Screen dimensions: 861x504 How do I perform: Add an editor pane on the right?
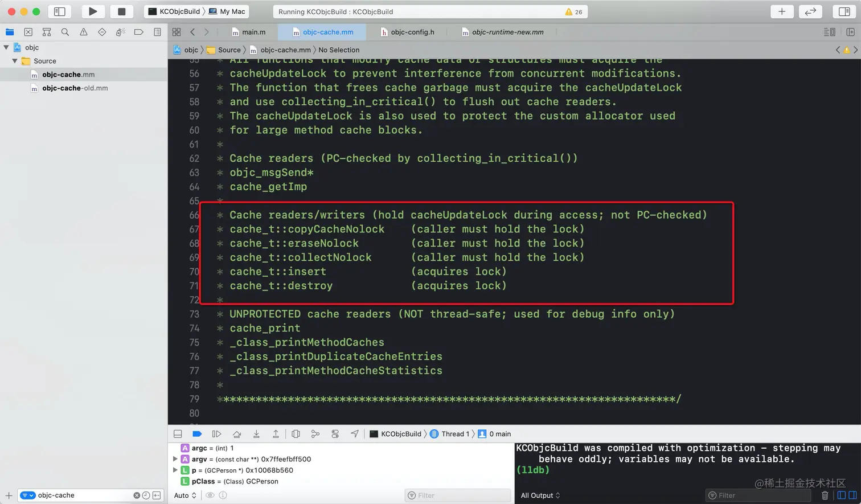(850, 32)
